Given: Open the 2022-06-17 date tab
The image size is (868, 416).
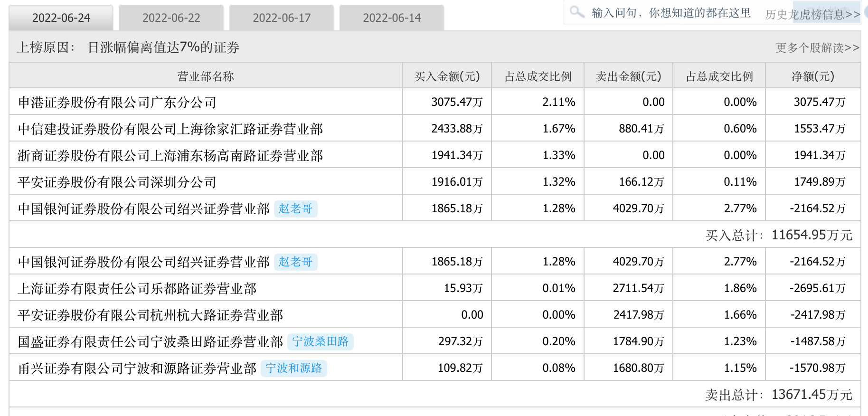Looking at the screenshot, I should [x=282, y=18].
